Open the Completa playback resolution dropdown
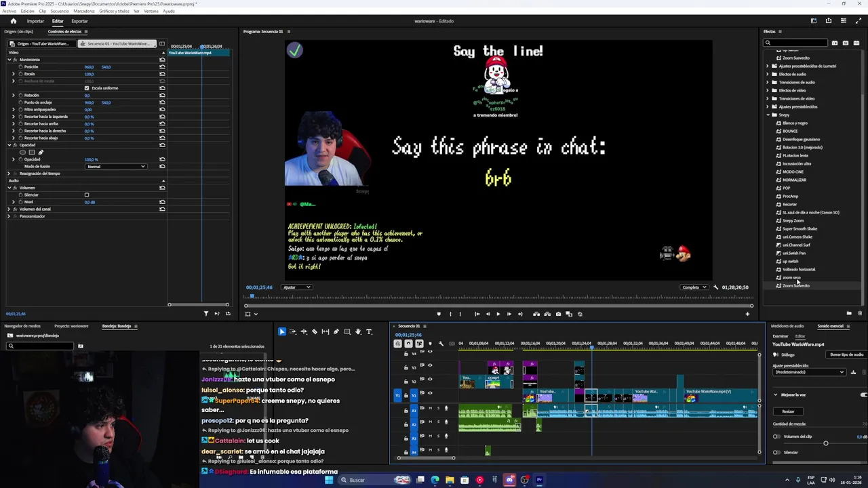 point(694,287)
